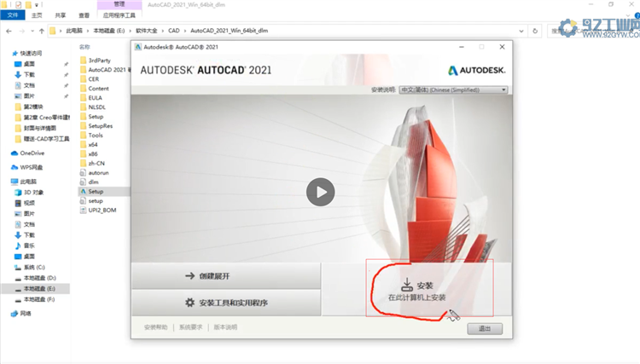Open the Application Tools tab

tap(119, 15)
